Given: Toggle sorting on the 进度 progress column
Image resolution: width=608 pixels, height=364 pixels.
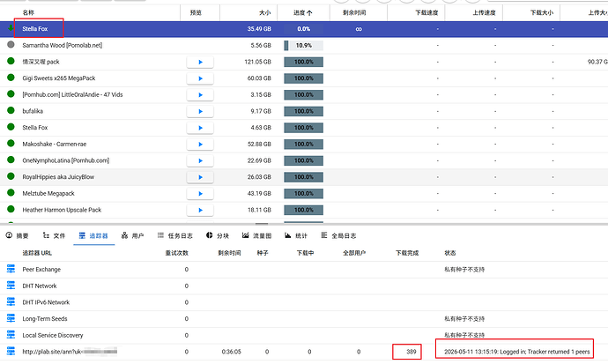Looking at the screenshot, I should tap(302, 13).
